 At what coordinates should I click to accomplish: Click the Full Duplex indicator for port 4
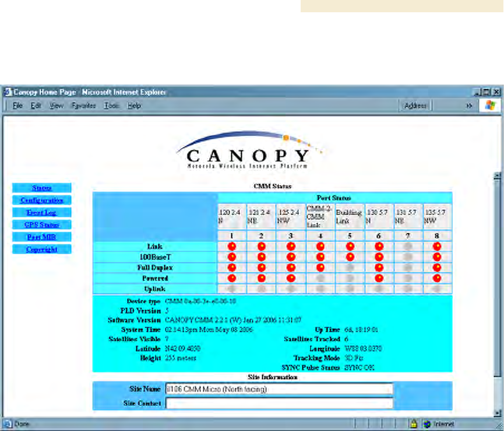tap(320, 268)
